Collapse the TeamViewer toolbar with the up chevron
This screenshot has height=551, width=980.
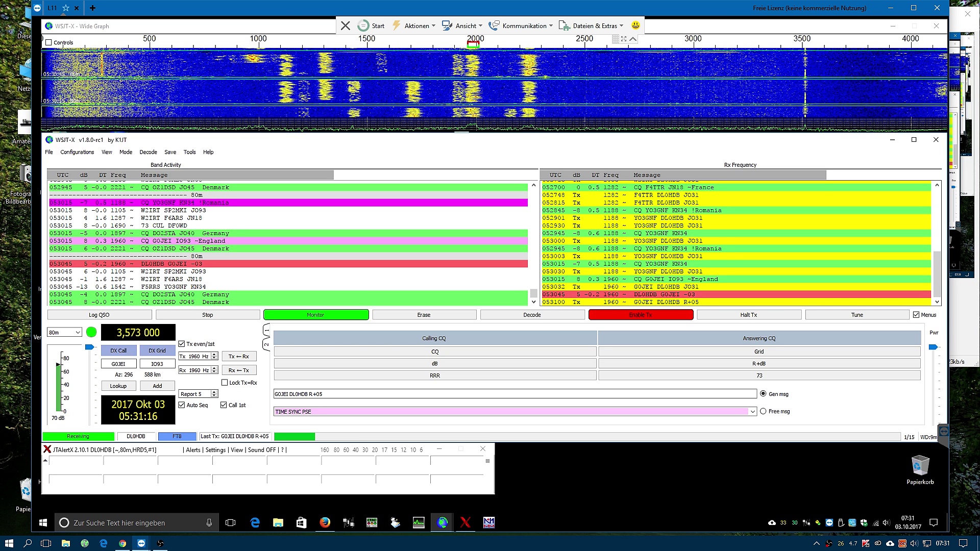click(x=633, y=39)
